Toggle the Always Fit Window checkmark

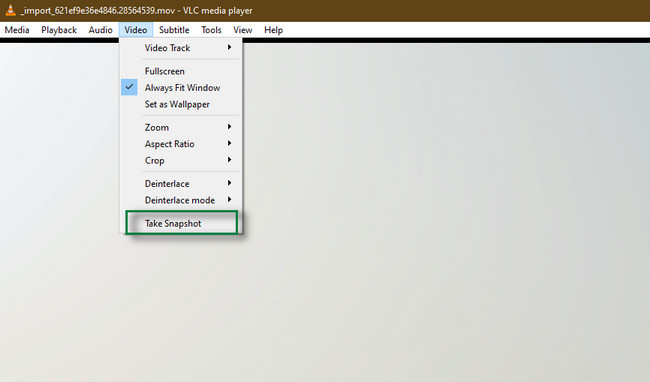129,87
